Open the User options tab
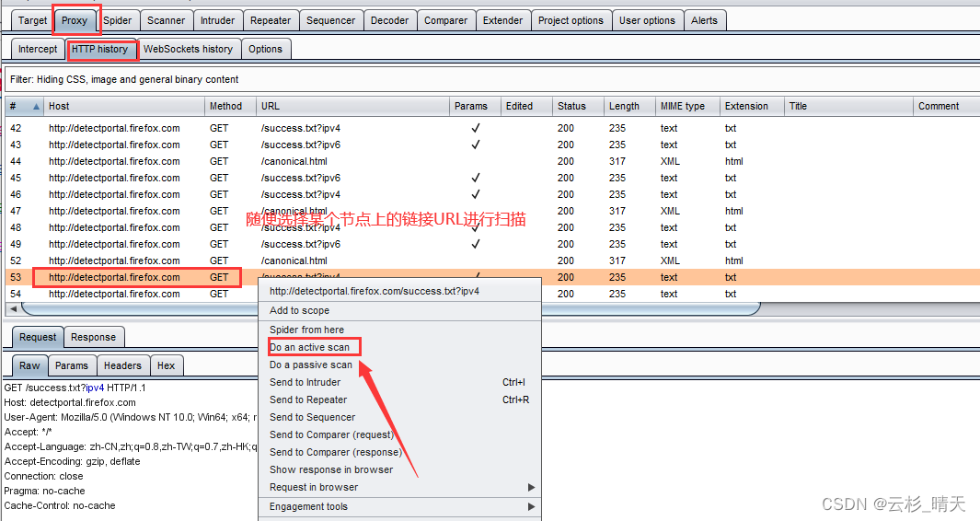The width and height of the screenshot is (980, 521). 647,20
